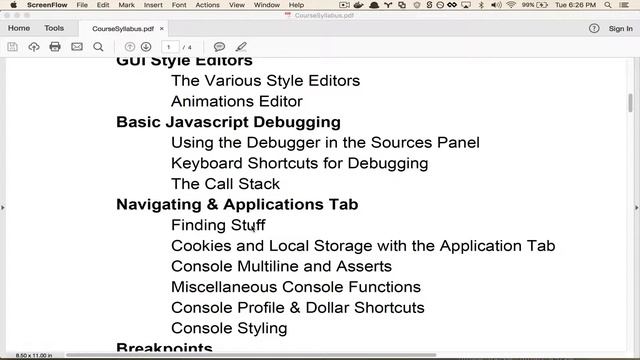This screenshot has height=360, width=640.
Task: Open the Apple menu
Action: 13,5
